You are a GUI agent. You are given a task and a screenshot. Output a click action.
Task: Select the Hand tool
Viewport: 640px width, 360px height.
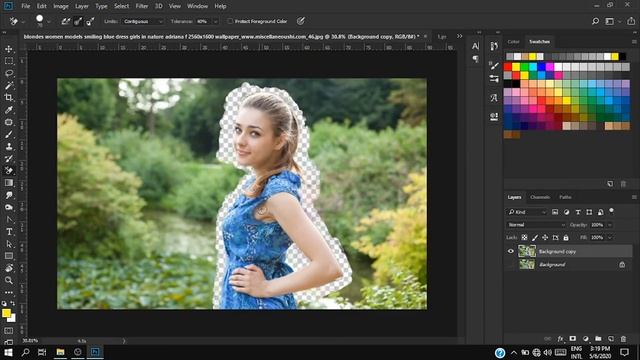(x=9, y=268)
